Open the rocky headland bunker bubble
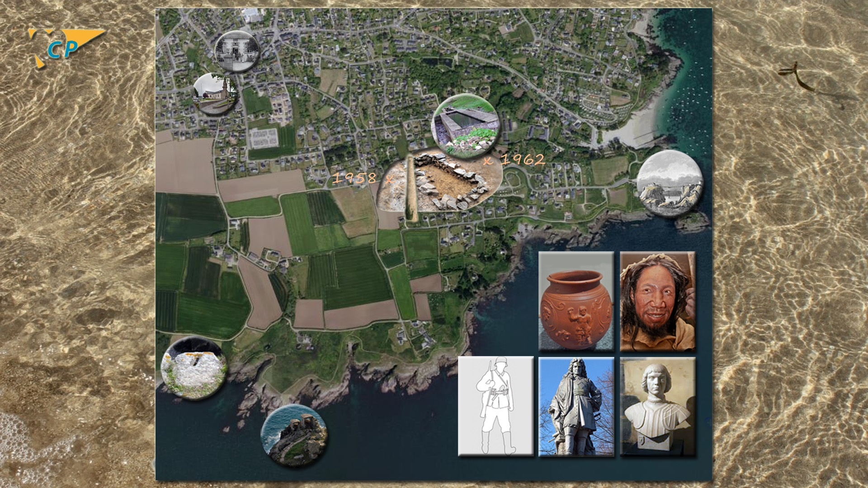The height and width of the screenshot is (488, 868). tap(294, 435)
